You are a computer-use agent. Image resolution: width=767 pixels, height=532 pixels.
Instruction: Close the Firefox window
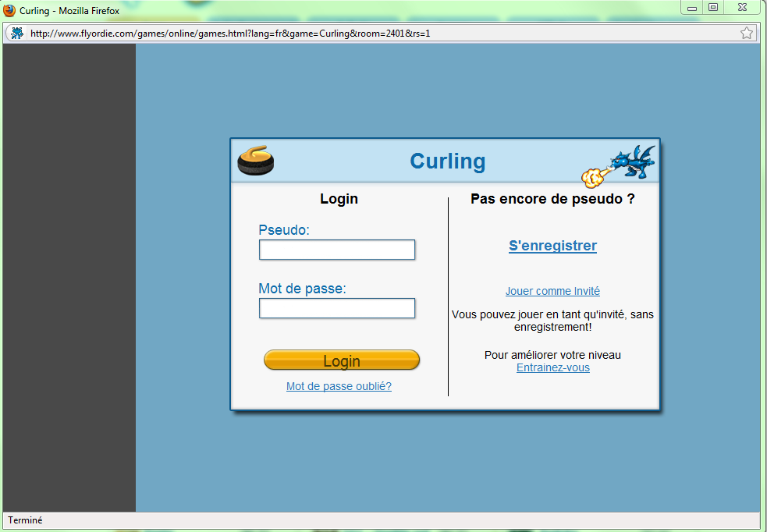click(x=742, y=7)
